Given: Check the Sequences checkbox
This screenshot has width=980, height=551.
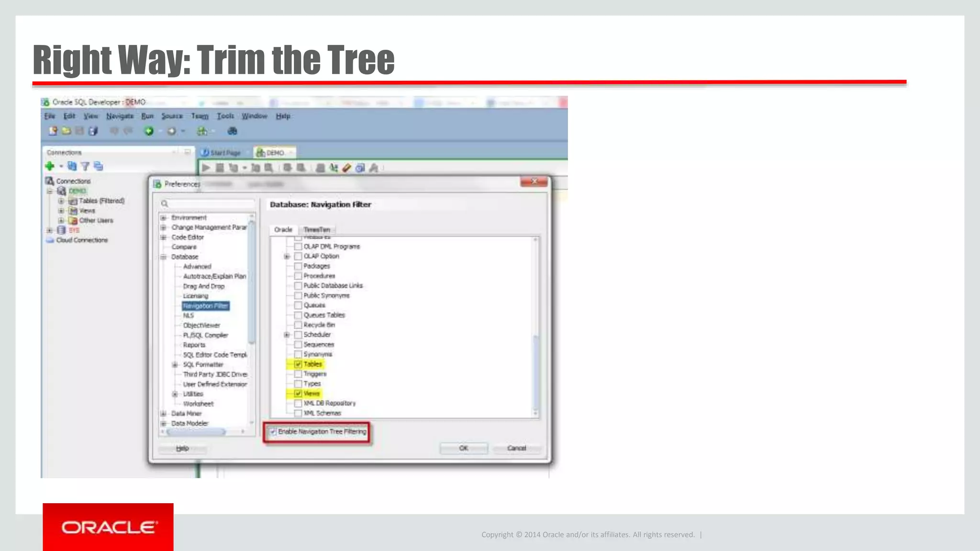Looking at the screenshot, I should pos(298,344).
